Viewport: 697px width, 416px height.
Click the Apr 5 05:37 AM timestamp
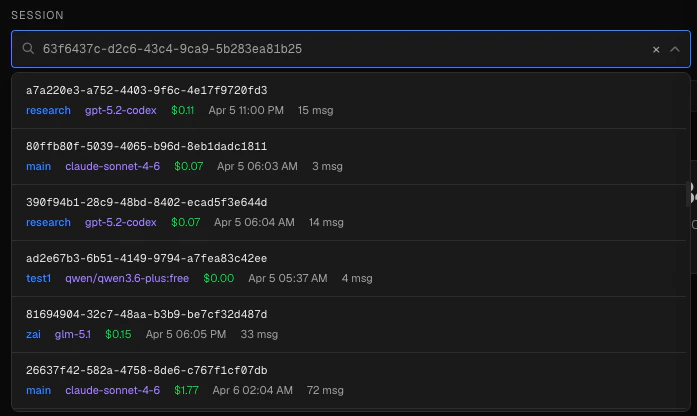(x=288, y=278)
